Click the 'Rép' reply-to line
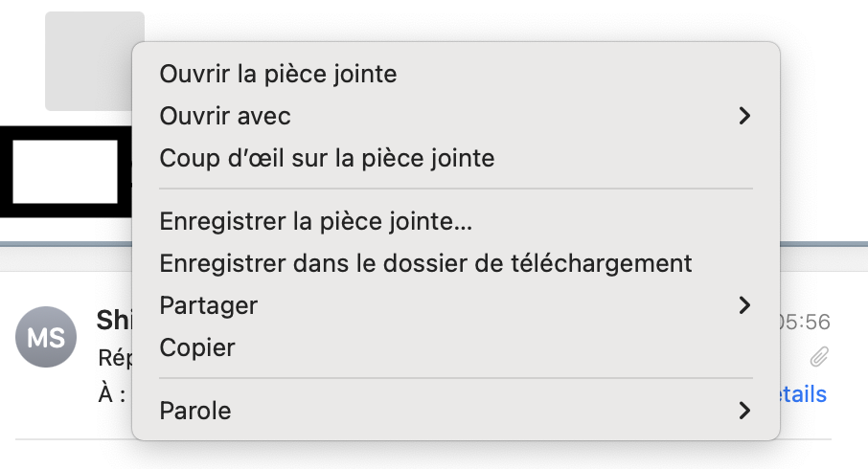868x469 pixels. (115, 358)
